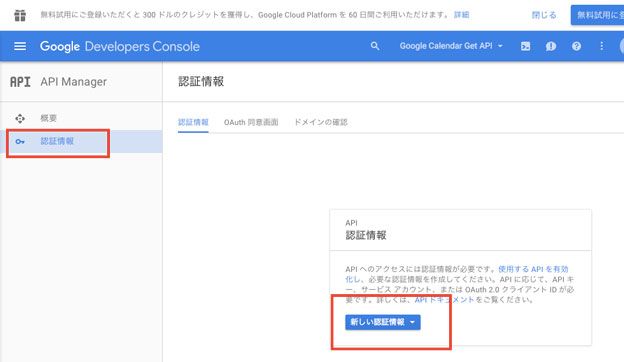The height and width of the screenshot is (362, 624).
Task: Switch to the OAuth 同意画面 tab
Action: (x=251, y=122)
